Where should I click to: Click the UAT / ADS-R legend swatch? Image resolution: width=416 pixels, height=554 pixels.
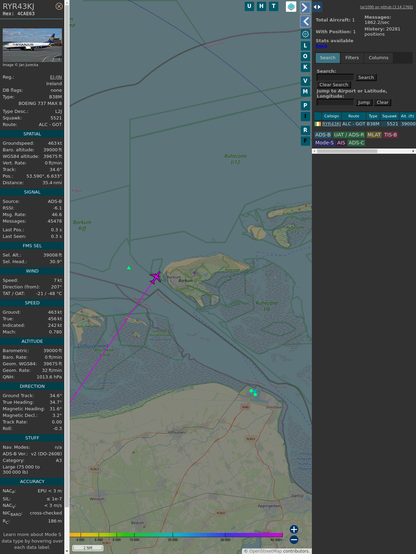[x=348, y=135]
